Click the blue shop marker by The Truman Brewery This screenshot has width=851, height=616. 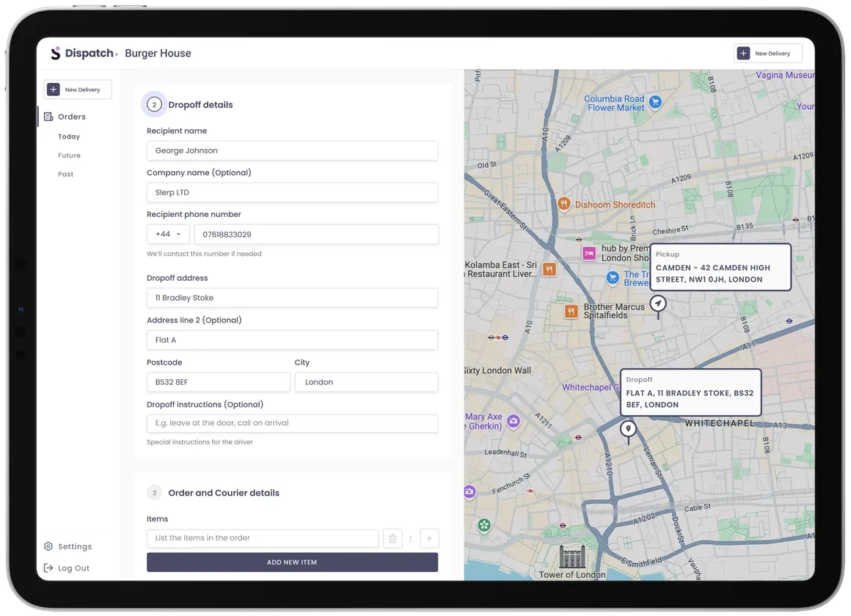click(x=613, y=278)
